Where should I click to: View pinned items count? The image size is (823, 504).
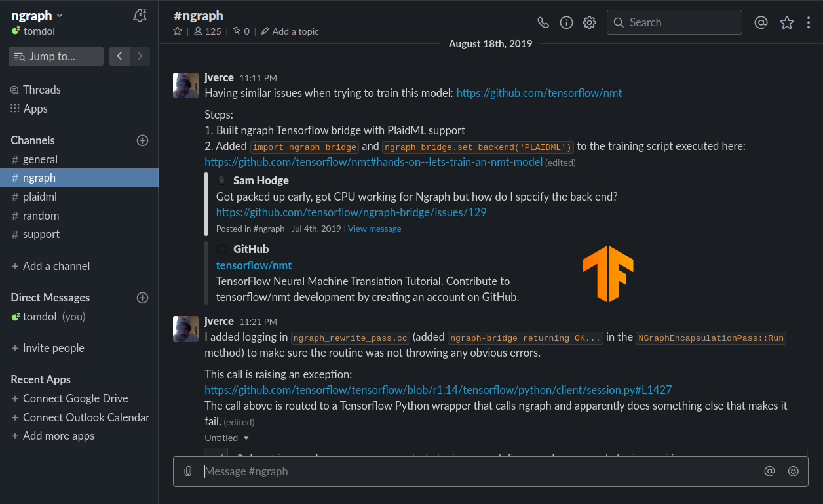[x=241, y=31]
